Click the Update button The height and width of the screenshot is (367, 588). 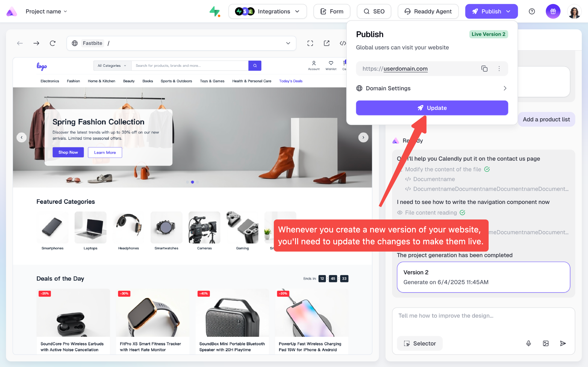(x=432, y=108)
